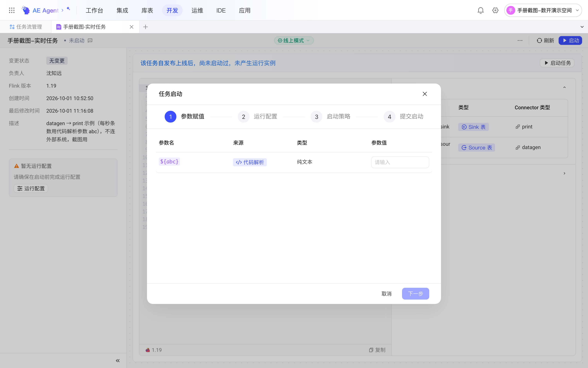
Task: Open the three-dot more actions menu
Action: 520,40
